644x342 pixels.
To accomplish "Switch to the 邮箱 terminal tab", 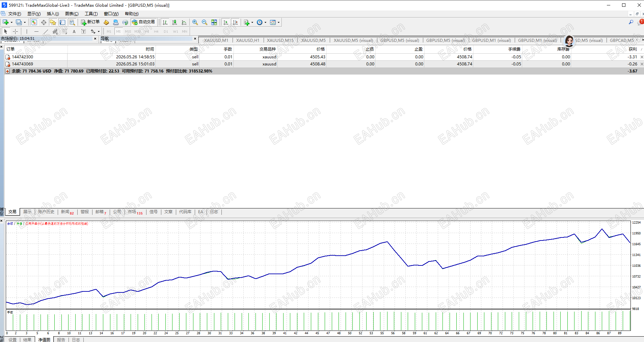I will tap(101, 212).
